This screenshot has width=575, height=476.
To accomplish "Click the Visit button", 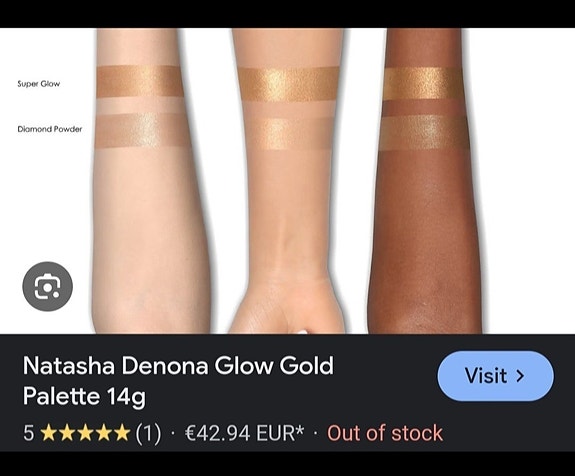I will (x=496, y=376).
